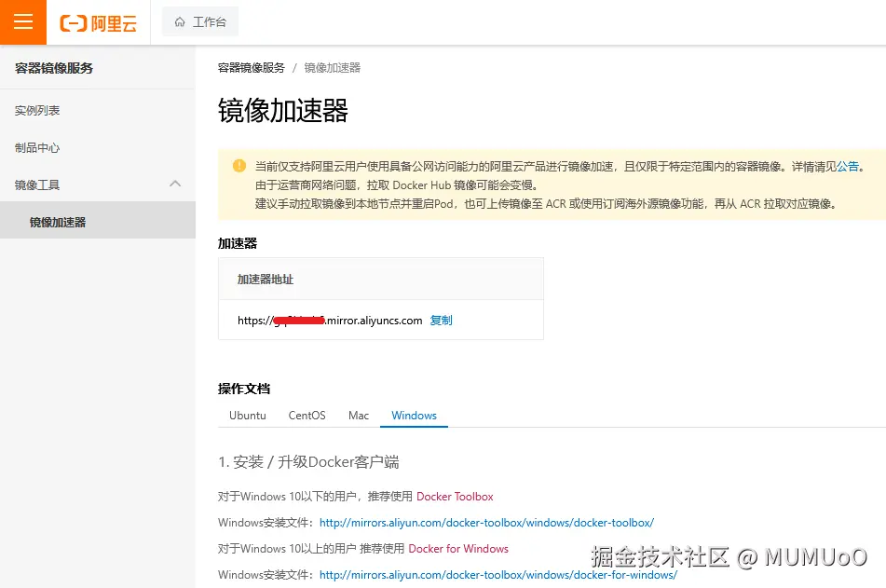The width and height of the screenshot is (886, 588).
Task: Click the 加速器地址 column header
Action: (x=265, y=280)
